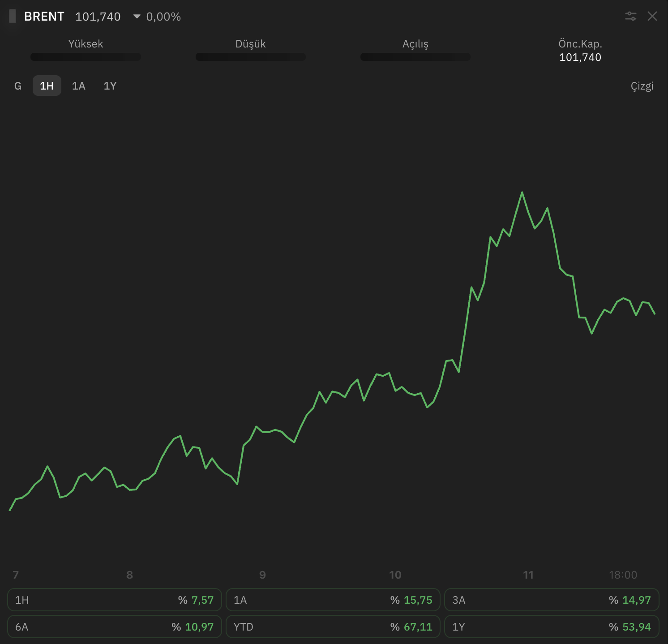Click the Önc.Kap. value 101,740
Screen dimensions: 668x644
coord(580,57)
